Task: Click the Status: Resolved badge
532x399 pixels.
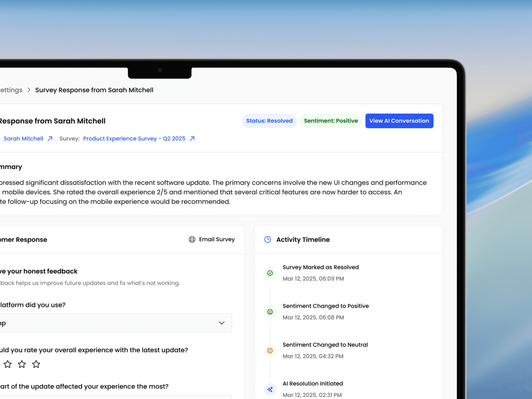Action: click(269, 121)
